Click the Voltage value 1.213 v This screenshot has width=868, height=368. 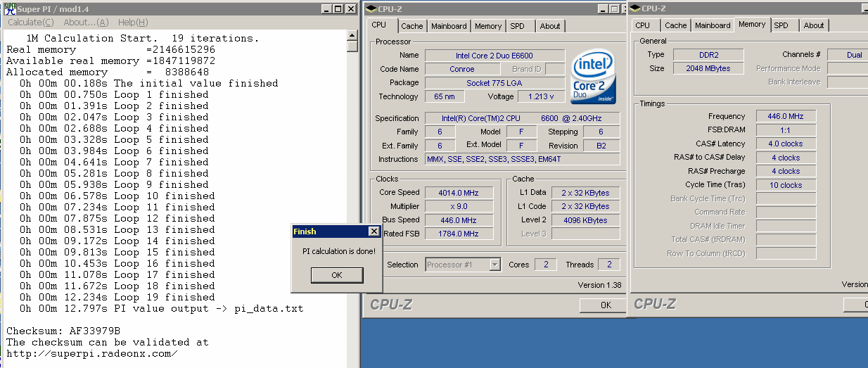point(541,96)
